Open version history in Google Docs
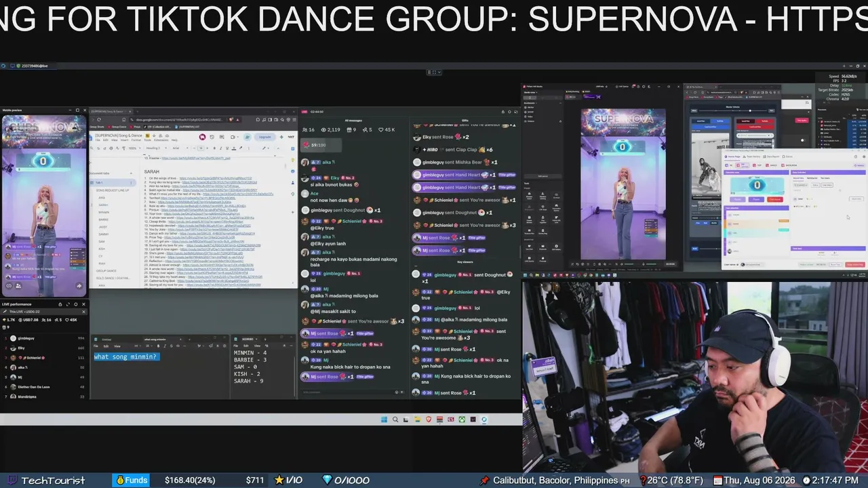Screen dimensions: 868x488 tap(212, 137)
